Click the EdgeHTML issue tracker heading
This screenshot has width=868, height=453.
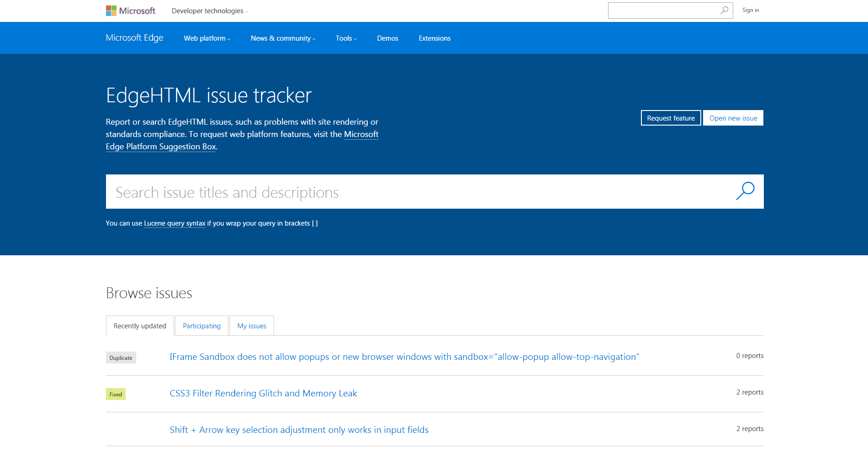209,95
